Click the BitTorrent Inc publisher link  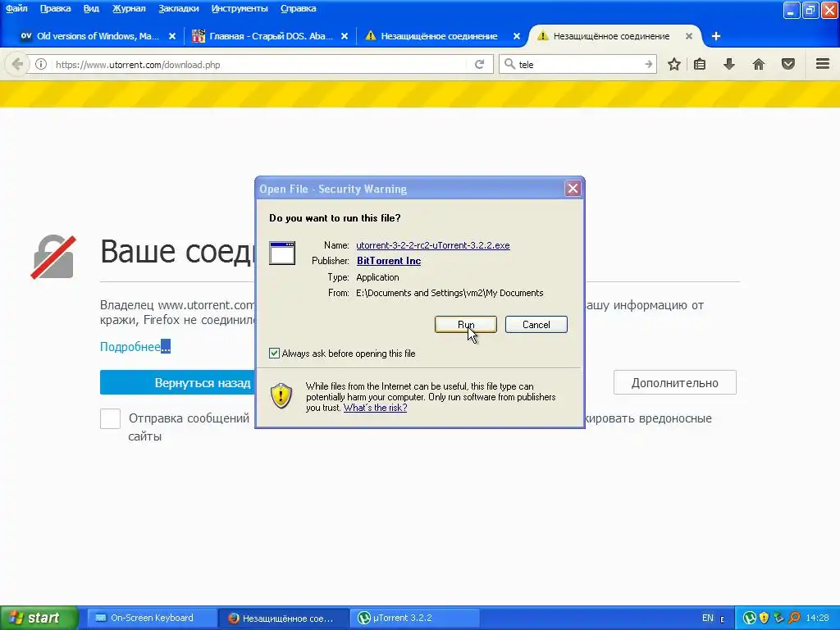point(388,260)
